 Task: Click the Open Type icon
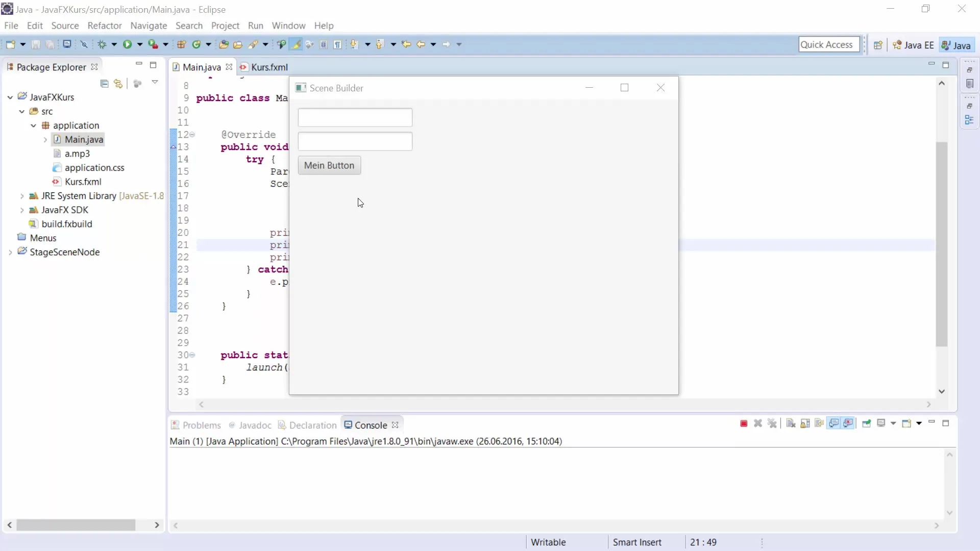pyautogui.click(x=224, y=44)
